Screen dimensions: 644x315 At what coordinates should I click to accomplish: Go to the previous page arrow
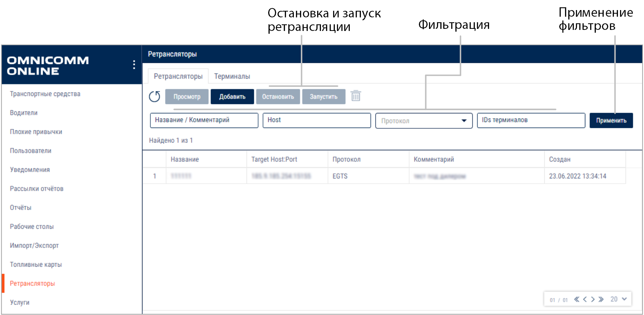(x=585, y=299)
